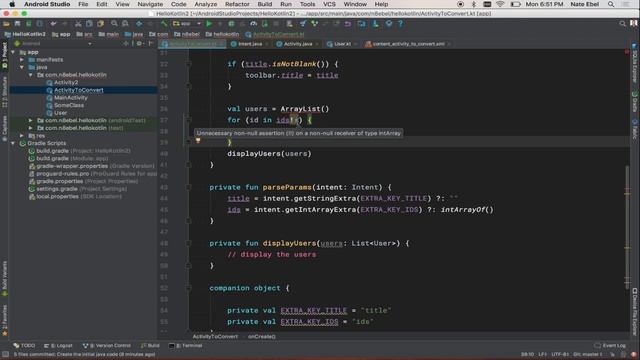Open the VCS menu

pyautogui.click(x=329, y=4)
